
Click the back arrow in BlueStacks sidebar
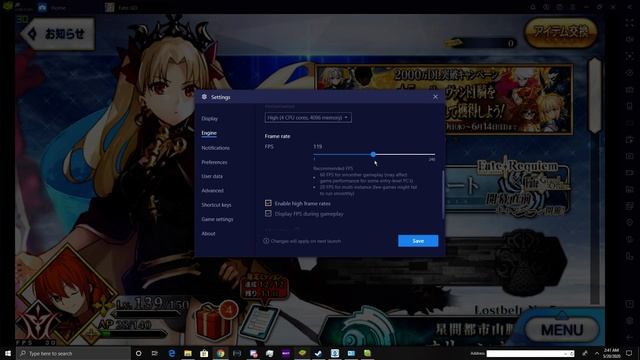[629, 338]
